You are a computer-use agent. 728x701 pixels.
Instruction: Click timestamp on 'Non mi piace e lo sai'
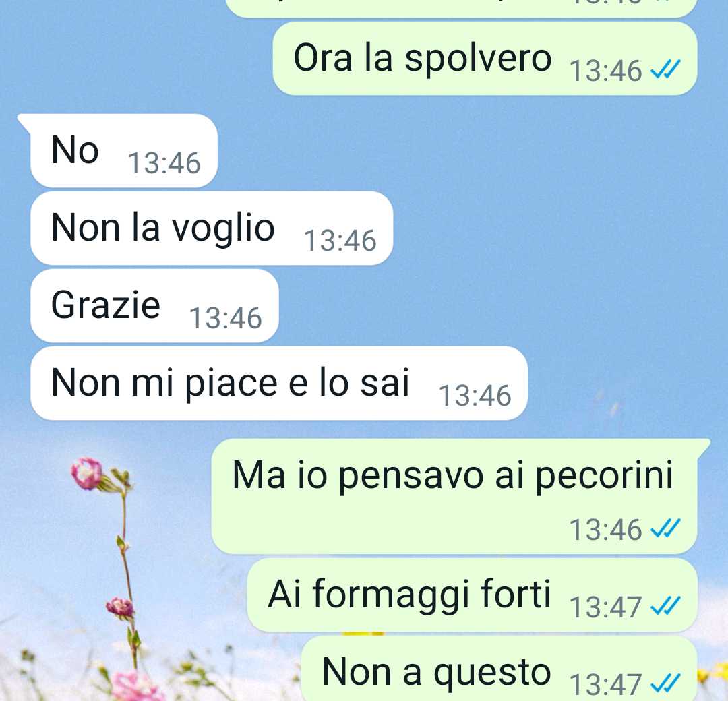click(475, 396)
